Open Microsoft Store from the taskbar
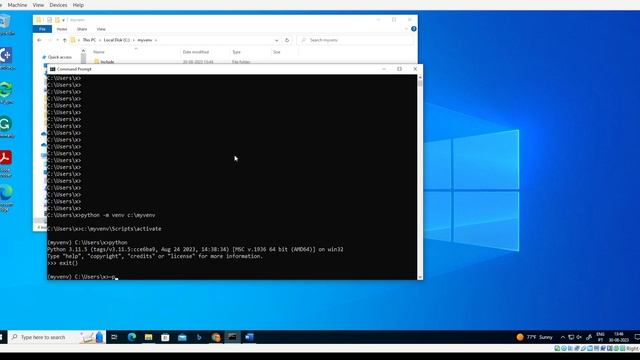Image resolution: width=640 pixels, height=360 pixels. [165, 337]
